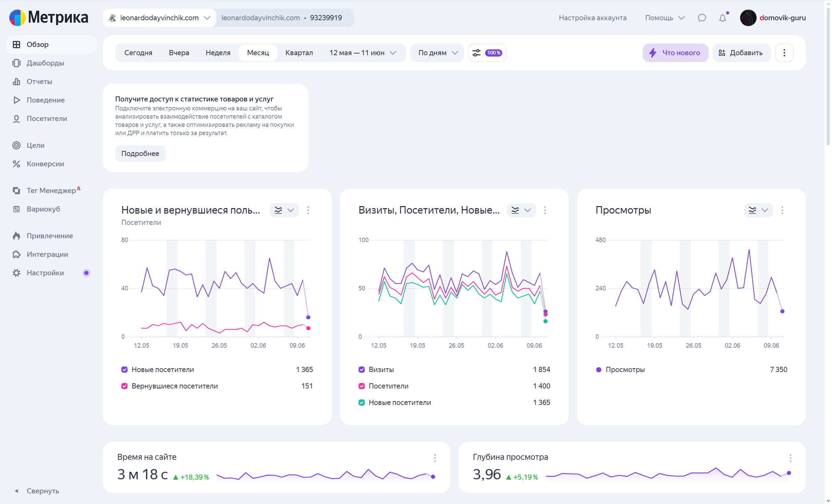Click the chat bubble icon in header

[702, 18]
